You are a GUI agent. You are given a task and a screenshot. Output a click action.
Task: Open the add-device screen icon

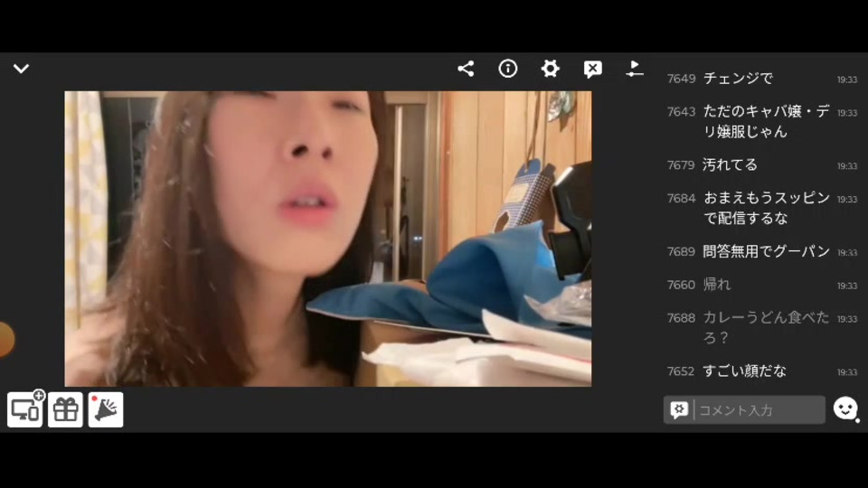pos(25,408)
